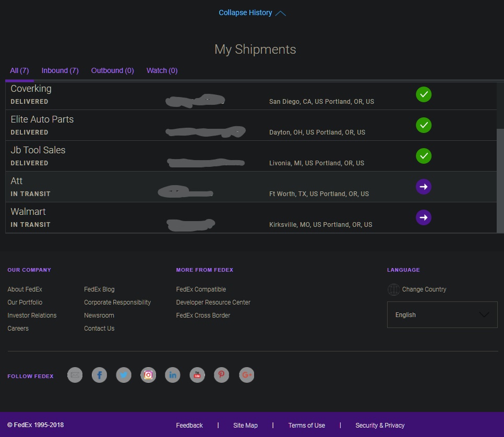Open the FedEx Compatible link
The image size is (504, 437).
pyautogui.click(x=201, y=289)
